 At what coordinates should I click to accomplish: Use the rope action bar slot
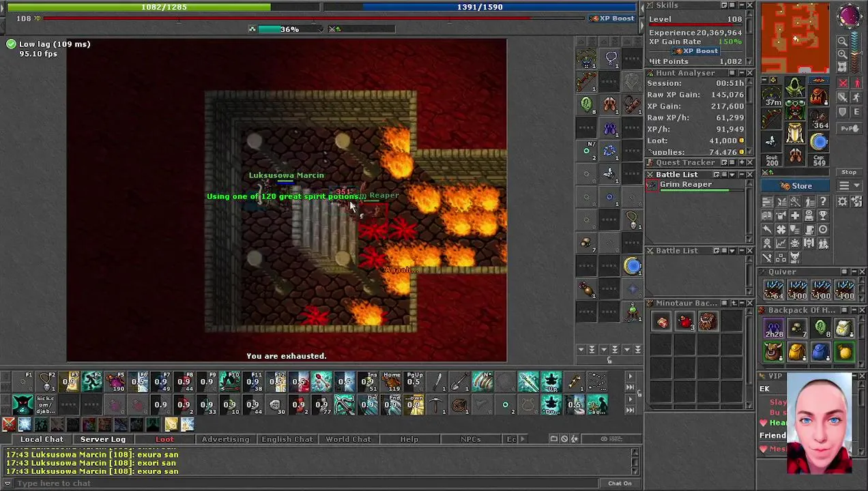click(459, 405)
